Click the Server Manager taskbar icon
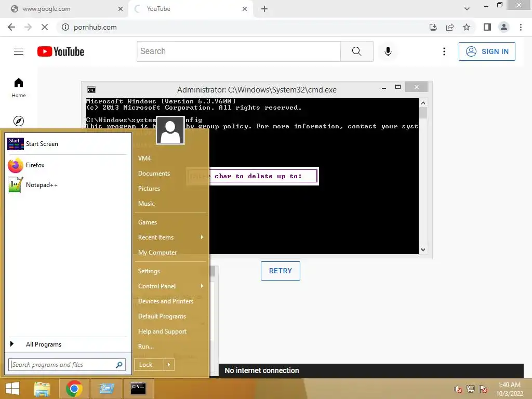This screenshot has height=399, width=532. tap(106, 389)
